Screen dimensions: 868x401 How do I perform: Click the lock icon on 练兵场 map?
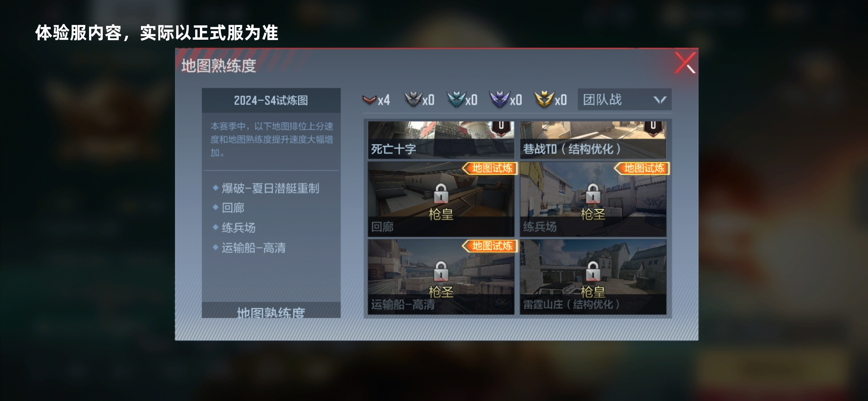pyautogui.click(x=593, y=193)
